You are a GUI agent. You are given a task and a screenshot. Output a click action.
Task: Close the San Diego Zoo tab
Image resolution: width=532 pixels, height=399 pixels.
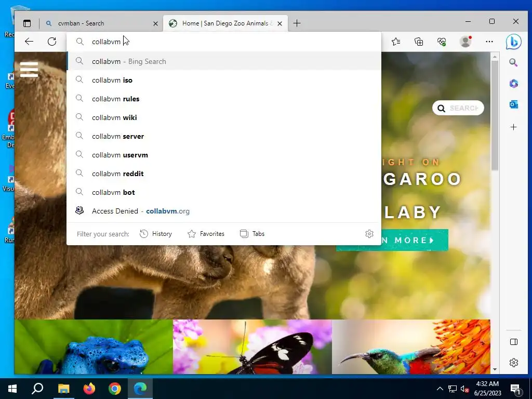point(280,23)
